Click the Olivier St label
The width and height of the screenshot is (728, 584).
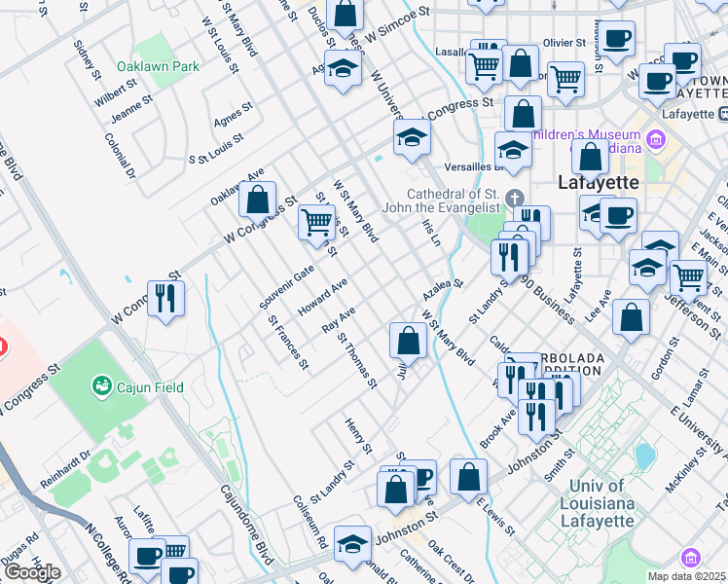564,43
